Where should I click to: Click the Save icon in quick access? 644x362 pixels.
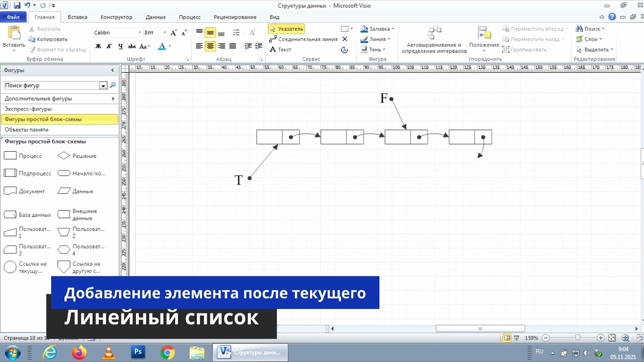(17, 6)
